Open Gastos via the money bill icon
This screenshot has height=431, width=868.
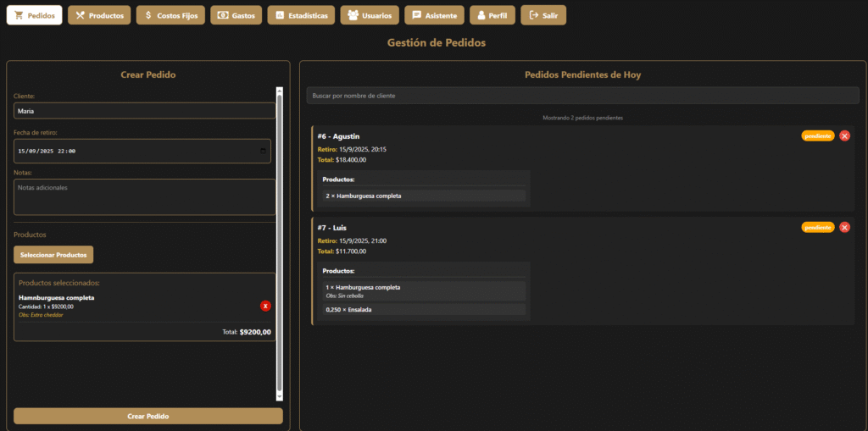[x=223, y=15]
